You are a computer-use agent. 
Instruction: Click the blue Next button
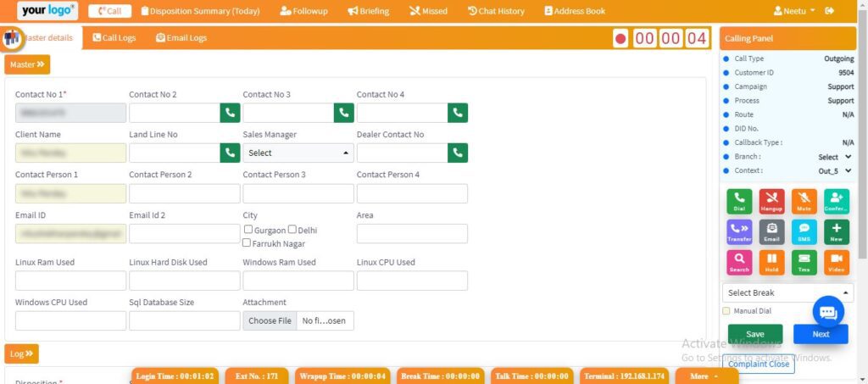821,334
